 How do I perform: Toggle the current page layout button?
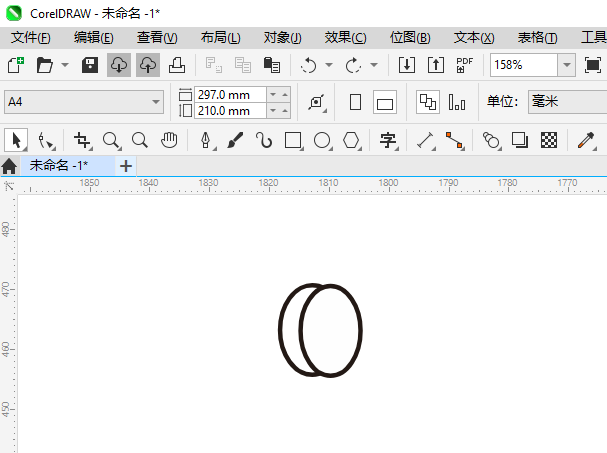pos(457,102)
